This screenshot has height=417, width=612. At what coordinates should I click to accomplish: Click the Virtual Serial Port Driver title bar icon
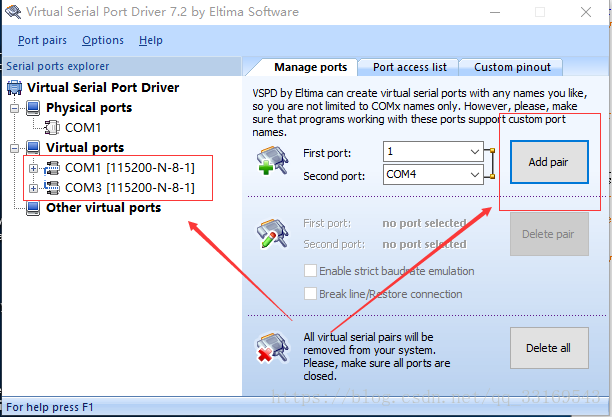(13, 11)
